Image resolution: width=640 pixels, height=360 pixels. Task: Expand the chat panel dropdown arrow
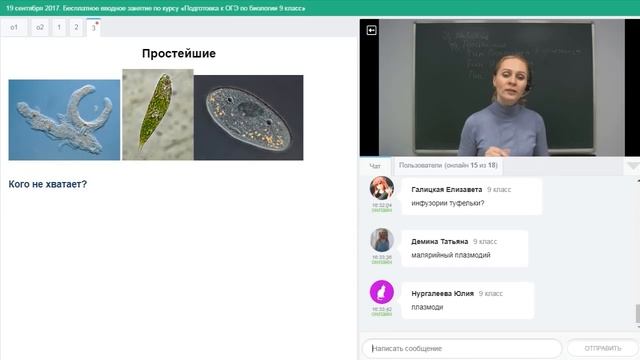(633, 166)
